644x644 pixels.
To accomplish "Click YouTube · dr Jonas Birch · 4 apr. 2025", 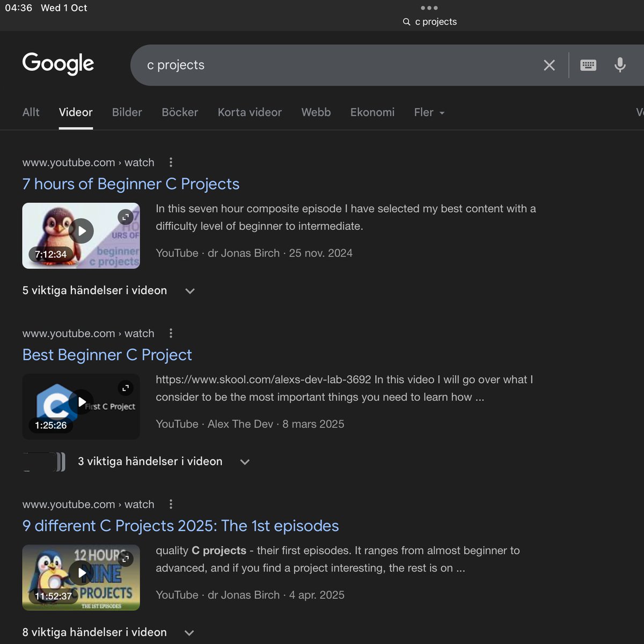I will (x=250, y=595).
